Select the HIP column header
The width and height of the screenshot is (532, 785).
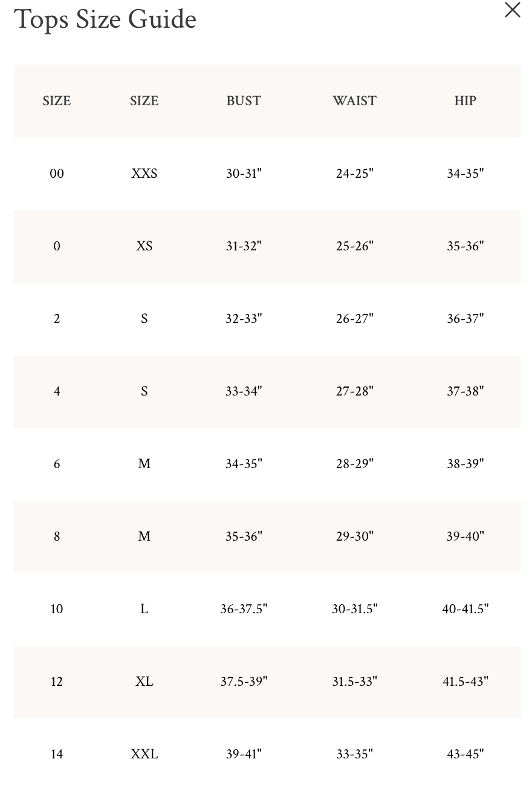click(x=465, y=101)
